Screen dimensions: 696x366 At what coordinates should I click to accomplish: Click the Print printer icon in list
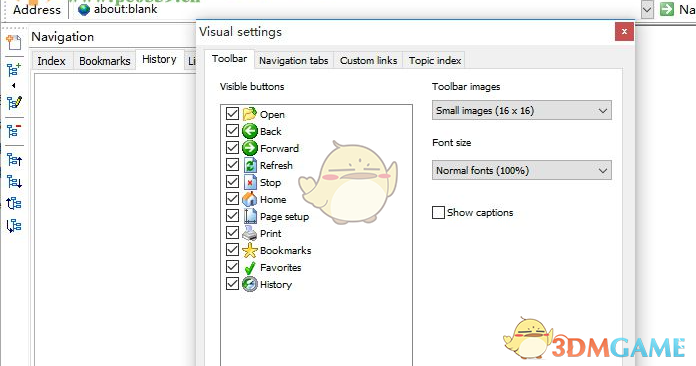249,233
